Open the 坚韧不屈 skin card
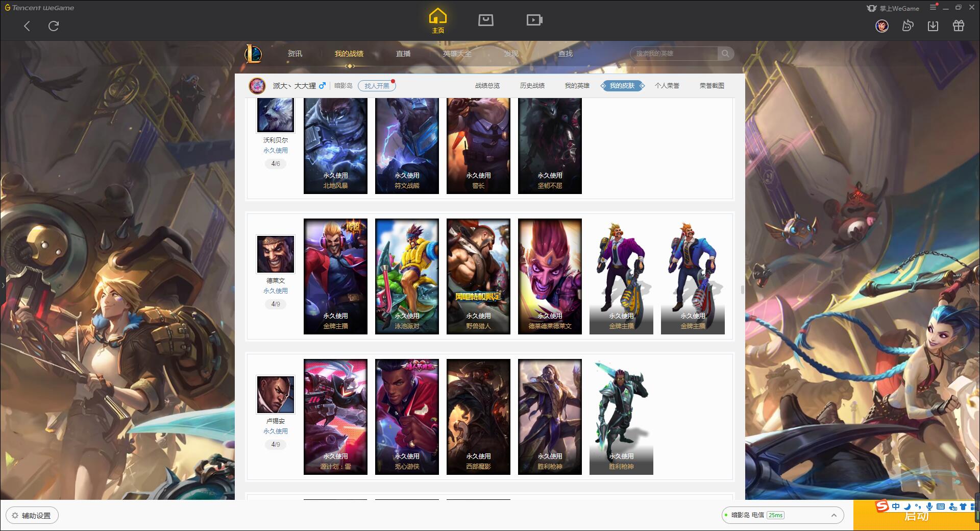 tap(550, 146)
